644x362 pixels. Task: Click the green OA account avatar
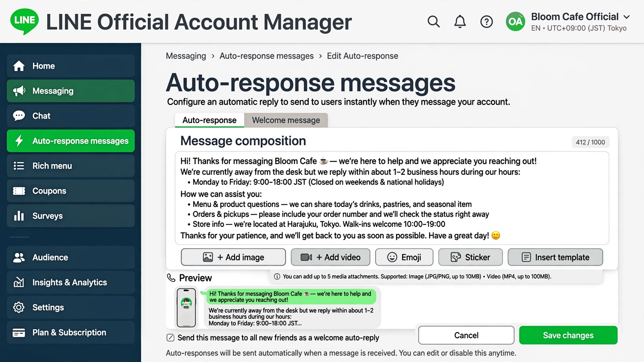point(515,21)
